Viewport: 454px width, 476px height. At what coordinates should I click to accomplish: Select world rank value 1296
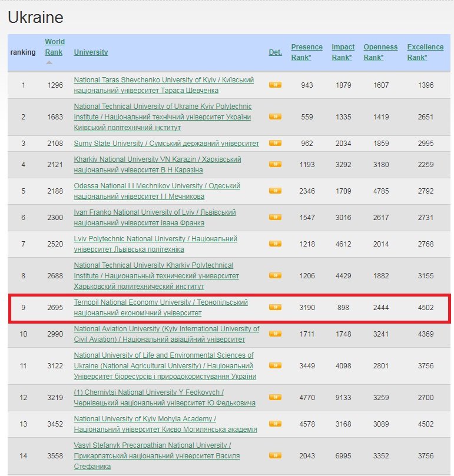tap(55, 85)
